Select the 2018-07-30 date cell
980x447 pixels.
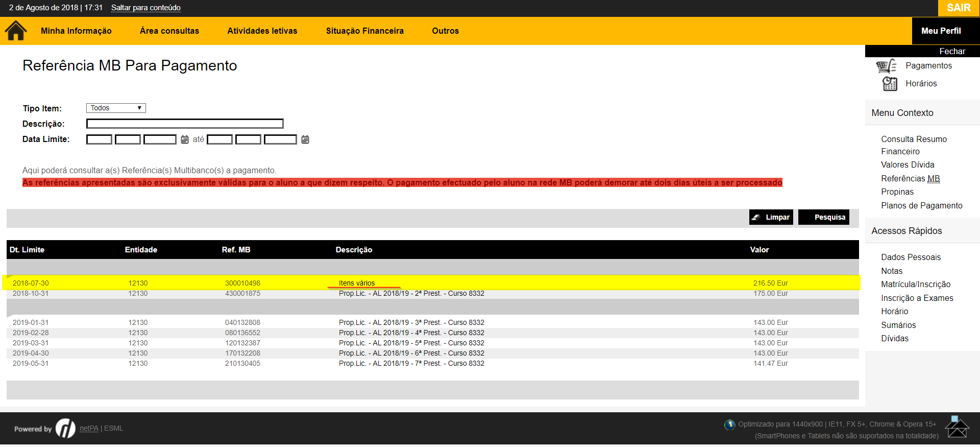pyautogui.click(x=31, y=283)
